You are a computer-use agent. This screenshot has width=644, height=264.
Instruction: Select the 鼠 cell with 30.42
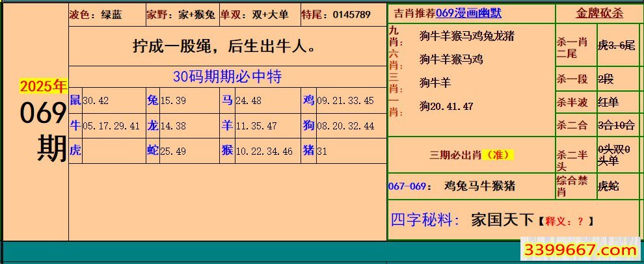(x=89, y=101)
